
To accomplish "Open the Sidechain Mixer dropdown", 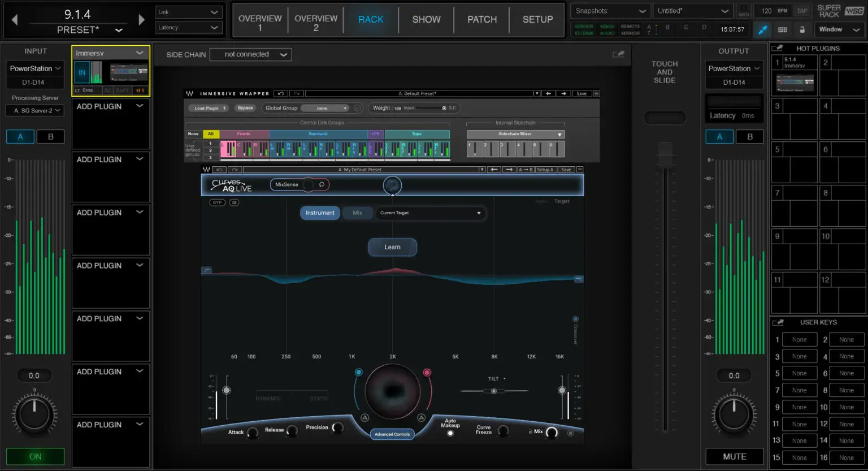I will [514, 134].
